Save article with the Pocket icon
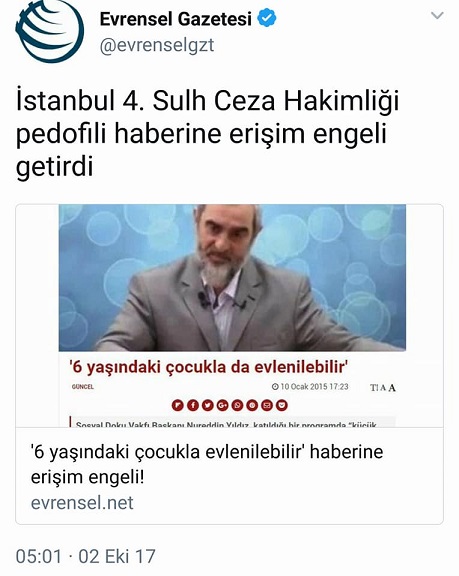459x576 pixels. [x=282, y=405]
